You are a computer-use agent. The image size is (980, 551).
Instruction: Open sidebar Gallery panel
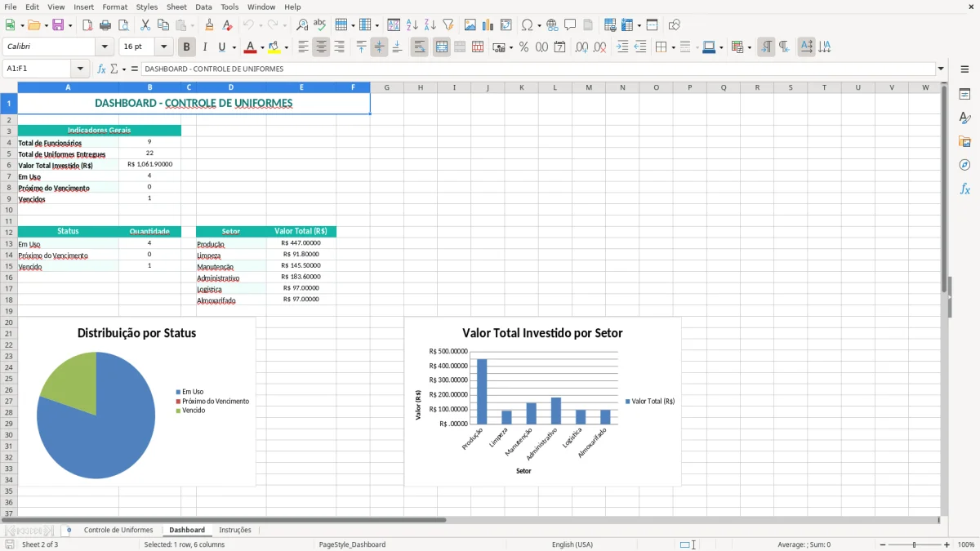pyautogui.click(x=964, y=142)
